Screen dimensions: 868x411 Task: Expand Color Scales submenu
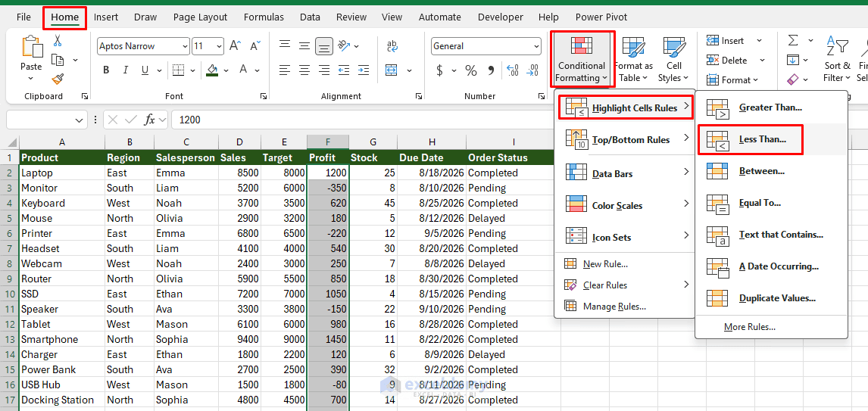pyautogui.click(x=626, y=205)
